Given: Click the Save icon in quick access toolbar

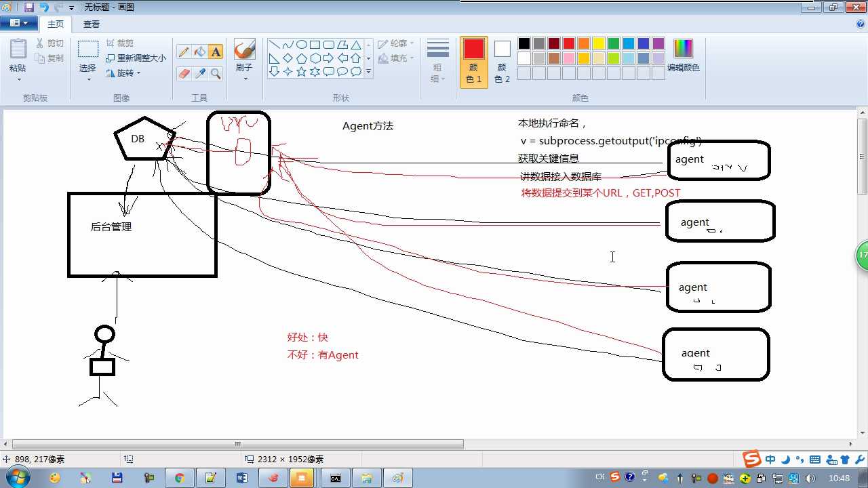Looking at the screenshot, I should (x=29, y=7).
